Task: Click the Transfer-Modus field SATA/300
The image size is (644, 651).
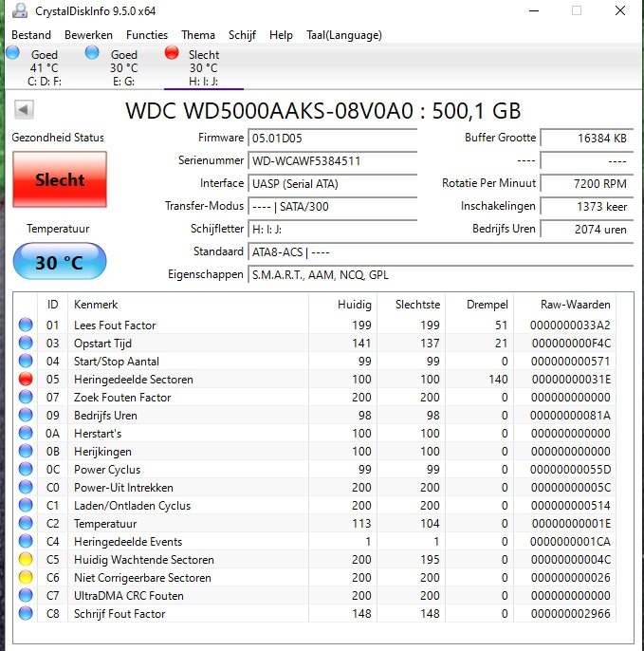Action: coord(332,206)
